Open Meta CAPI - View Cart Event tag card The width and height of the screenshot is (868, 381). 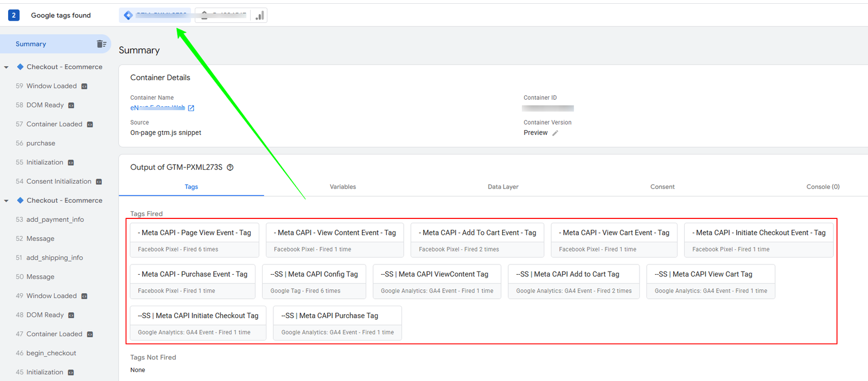coord(614,240)
